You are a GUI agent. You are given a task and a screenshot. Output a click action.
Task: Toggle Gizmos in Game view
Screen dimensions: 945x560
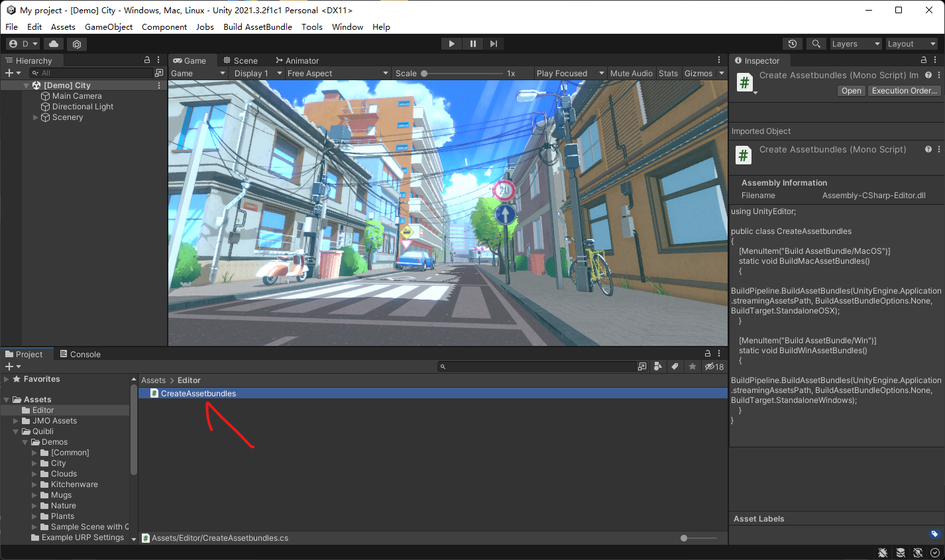click(698, 74)
